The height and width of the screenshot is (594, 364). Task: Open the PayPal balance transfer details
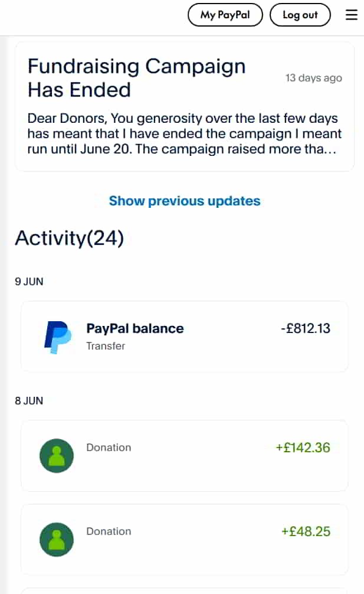point(184,337)
